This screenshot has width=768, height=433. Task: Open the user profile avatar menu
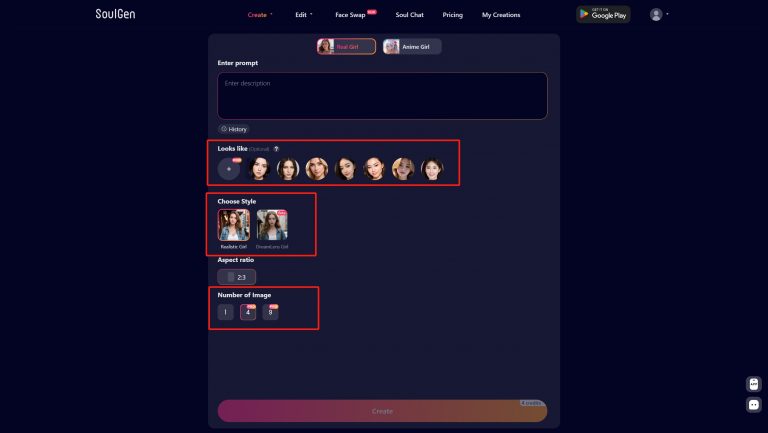click(656, 15)
